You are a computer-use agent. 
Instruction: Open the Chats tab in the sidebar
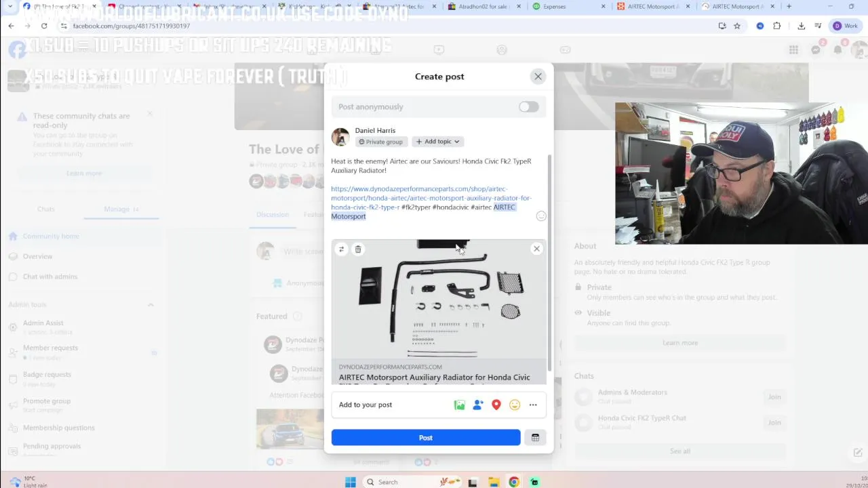[45, 209]
